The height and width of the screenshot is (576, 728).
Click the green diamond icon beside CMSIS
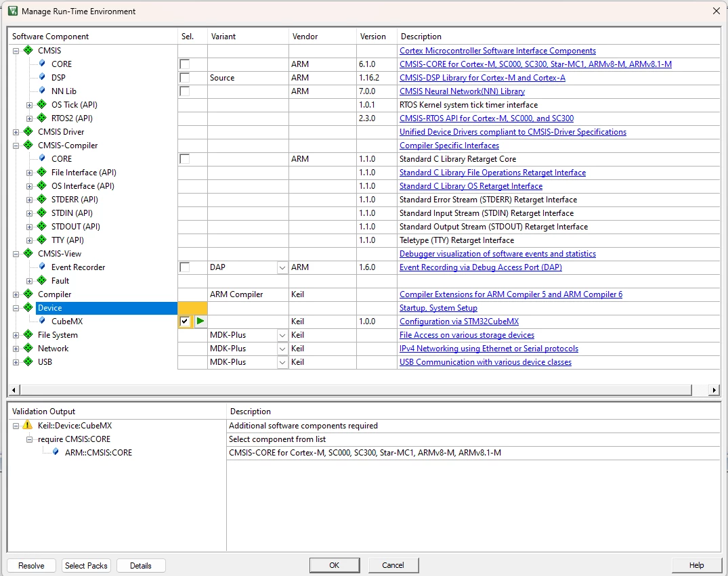pos(28,50)
